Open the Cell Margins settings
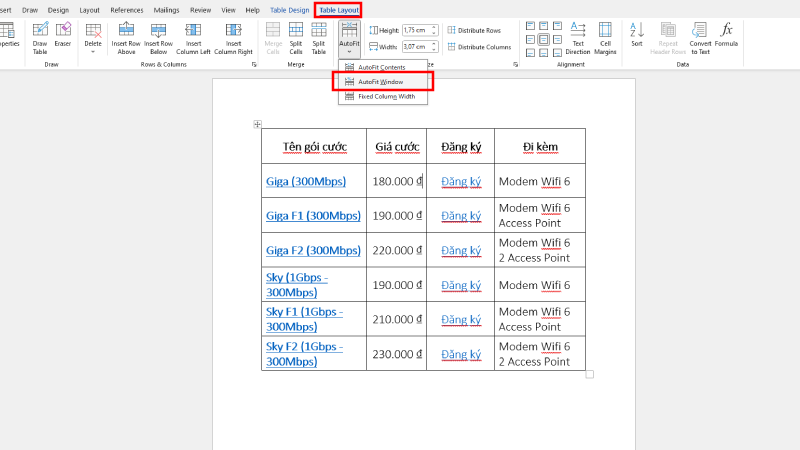The height and width of the screenshot is (450, 800). click(606, 36)
